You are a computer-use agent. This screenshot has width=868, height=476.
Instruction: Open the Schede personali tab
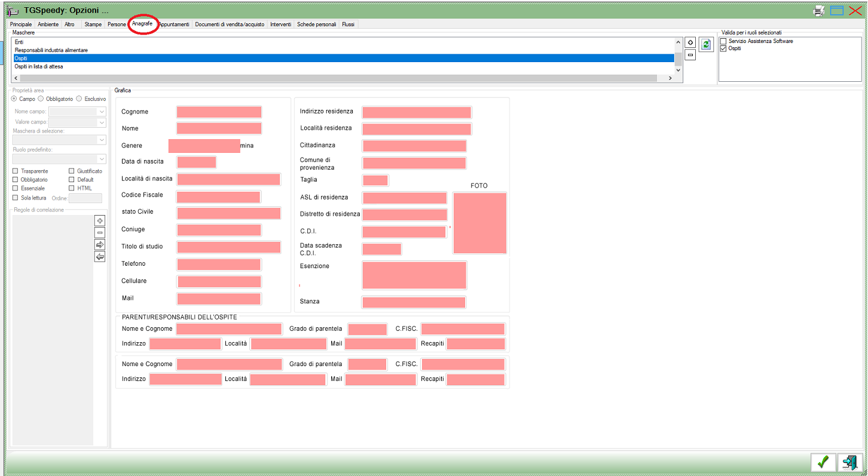coord(317,24)
